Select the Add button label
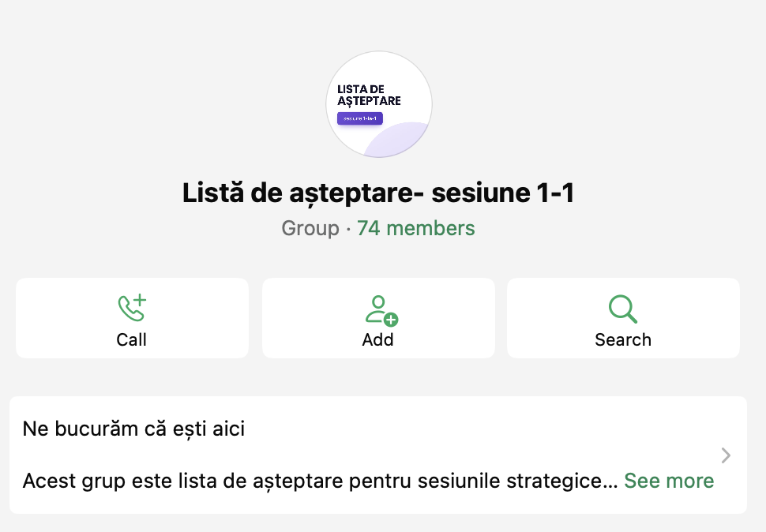766x532 pixels. click(377, 339)
